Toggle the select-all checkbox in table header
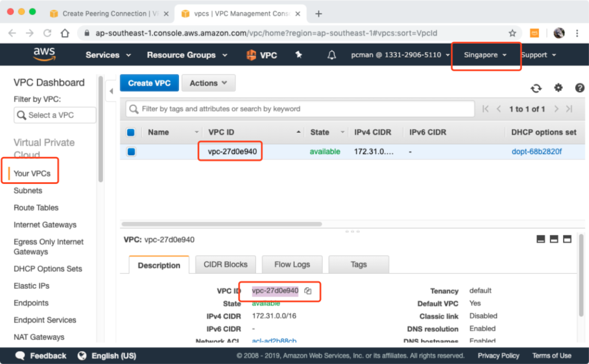 click(131, 132)
